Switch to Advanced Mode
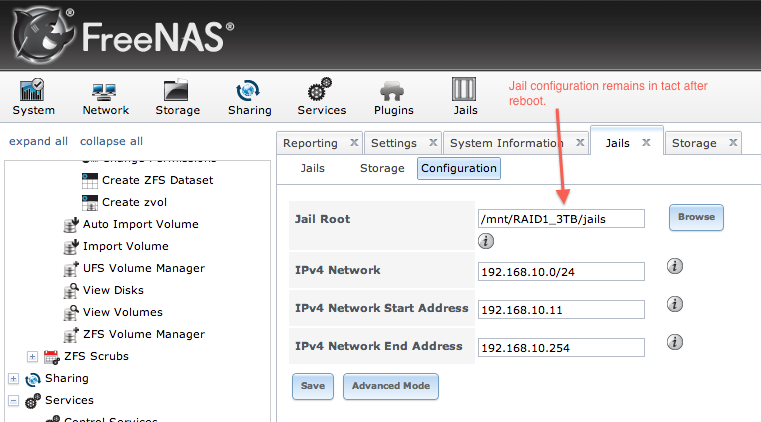The height and width of the screenshot is (422, 761). [x=391, y=386]
